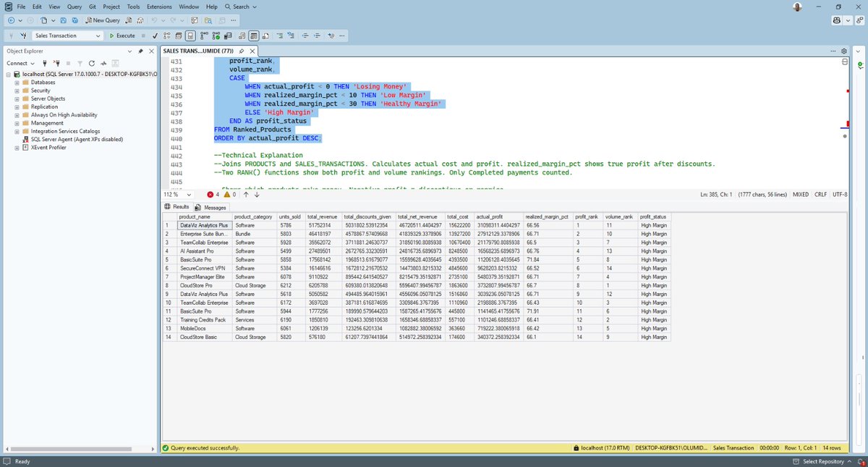This screenshot has width=868, height=467.
Task: Open the Query menu
Action: [x=75, y=7]
